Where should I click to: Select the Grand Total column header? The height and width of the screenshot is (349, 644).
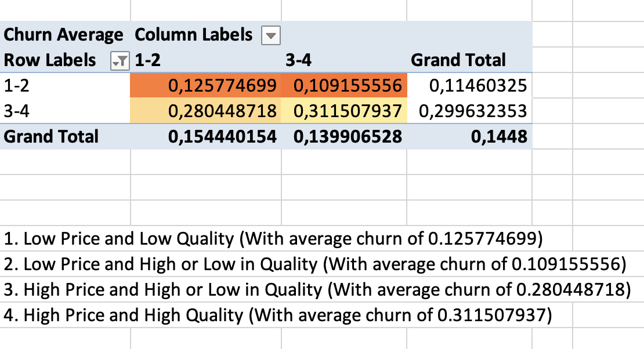(x=469, y=60)
